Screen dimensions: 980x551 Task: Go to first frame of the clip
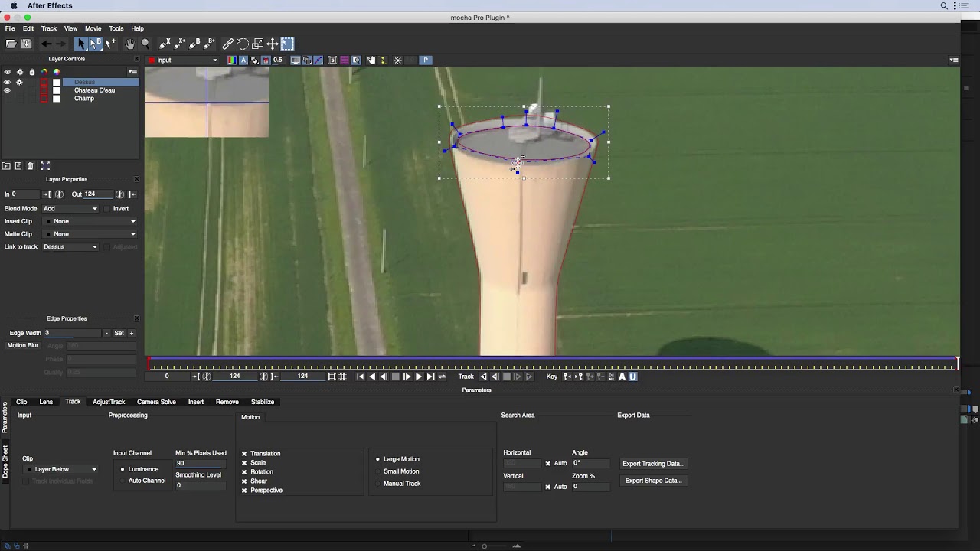pyautogui.click(x=361, y=377)
